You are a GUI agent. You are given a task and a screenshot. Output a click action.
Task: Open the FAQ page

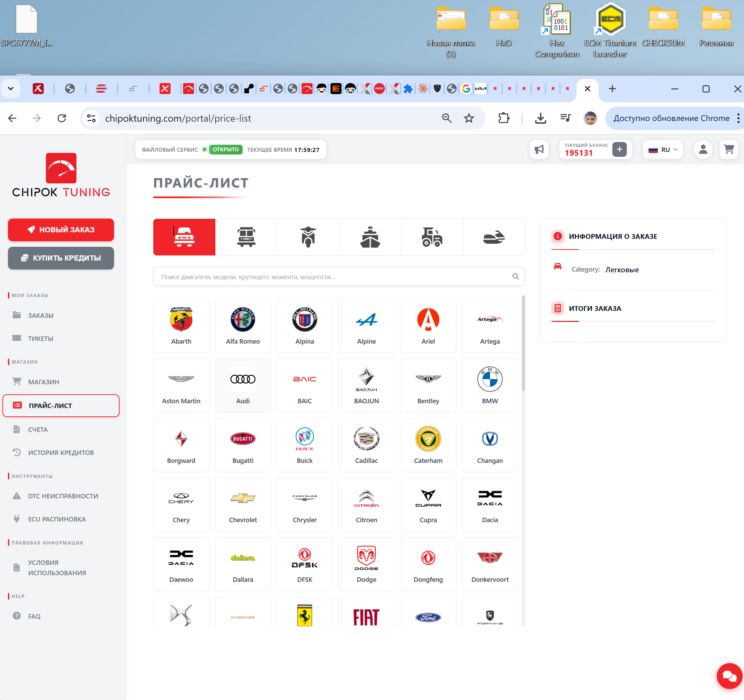(x=34, y=616)
